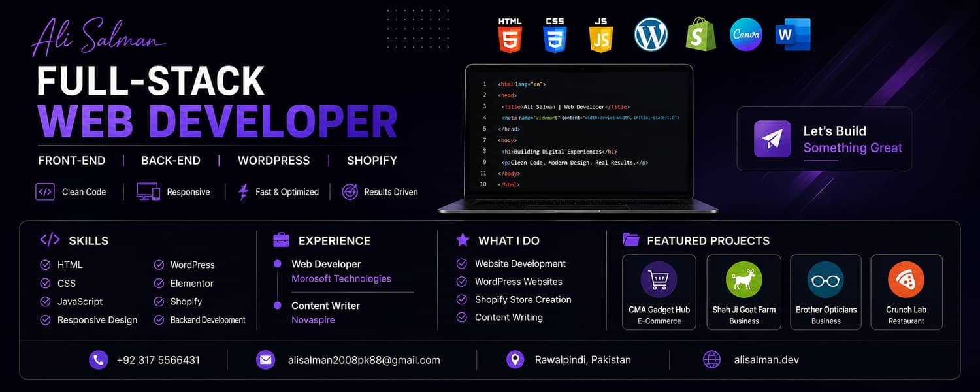Click the FEATURED PROJECTS heading text

pos(708,240)
